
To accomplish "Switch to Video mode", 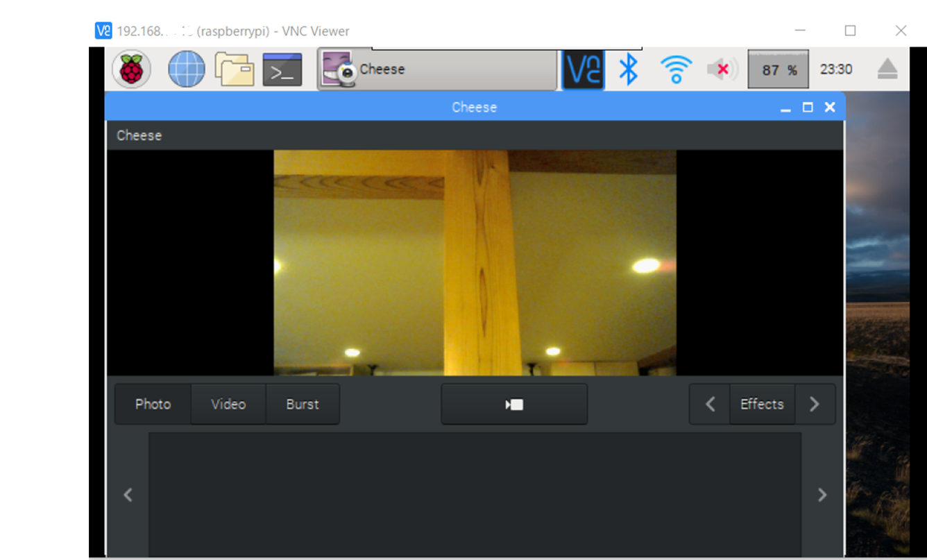I will pos(228,404).
